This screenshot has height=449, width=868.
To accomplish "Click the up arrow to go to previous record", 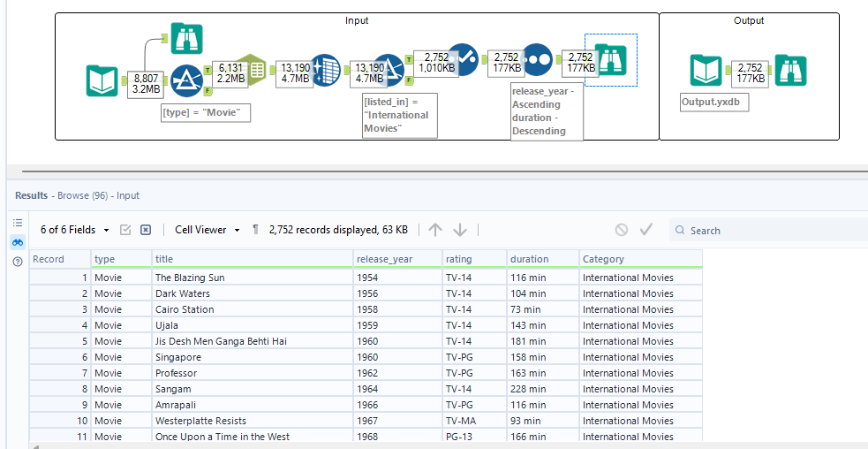I will click(x=435, y=230).
